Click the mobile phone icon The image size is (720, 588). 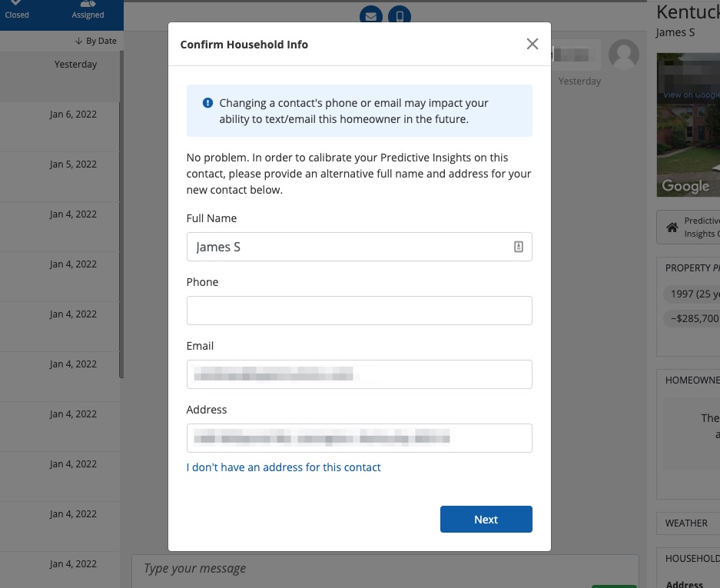(x=399, y=15)
